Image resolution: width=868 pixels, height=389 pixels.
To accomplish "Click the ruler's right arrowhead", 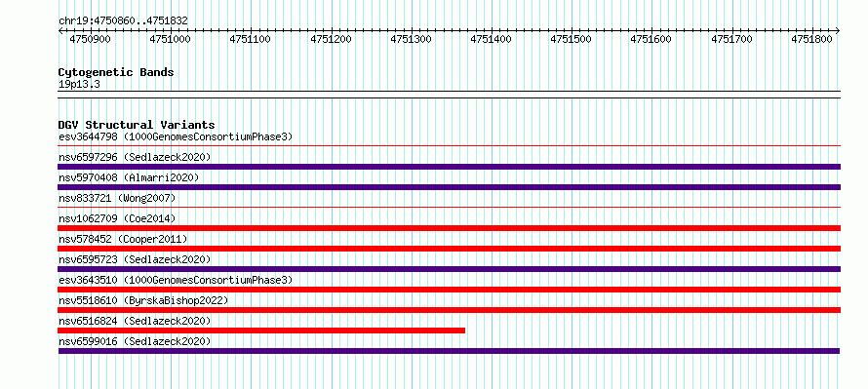I will pos(838,30).
